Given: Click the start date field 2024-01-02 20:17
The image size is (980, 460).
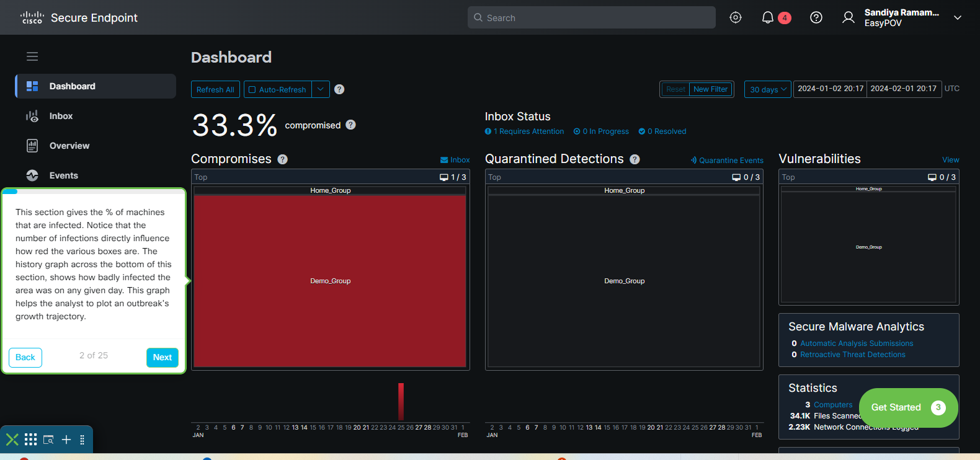Looking at the screenshot, I should (x=831, y=89).
